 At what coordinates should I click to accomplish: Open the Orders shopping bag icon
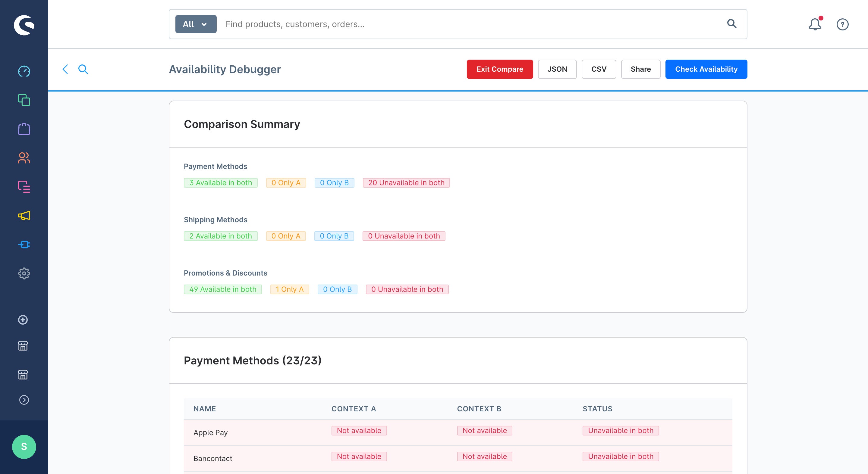[x=24, y=129]
